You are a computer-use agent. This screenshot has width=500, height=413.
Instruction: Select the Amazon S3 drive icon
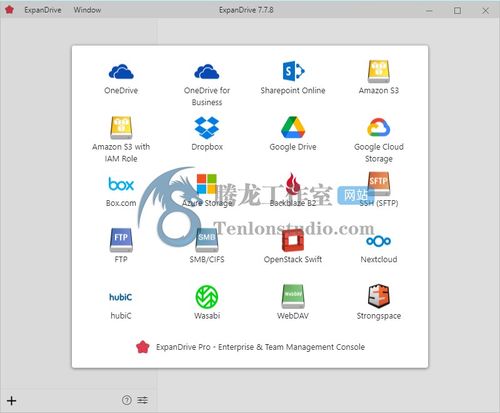(x=379, y=71)
